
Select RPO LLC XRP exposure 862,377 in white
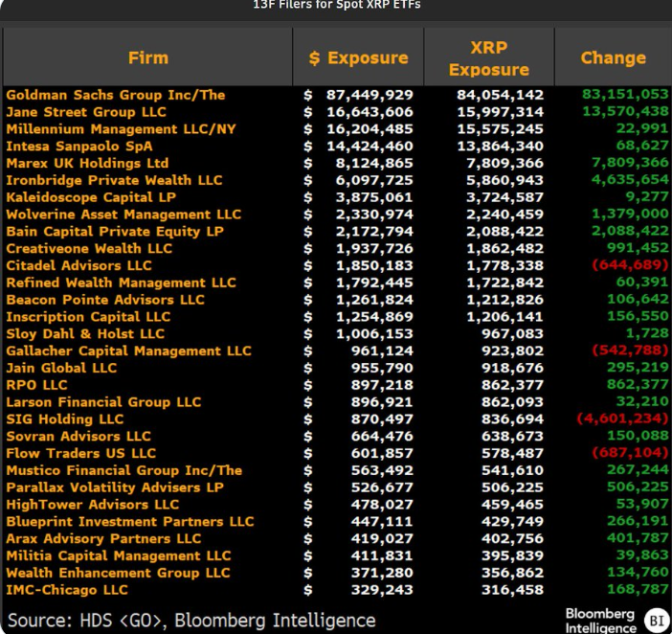(x=512, y=385)
